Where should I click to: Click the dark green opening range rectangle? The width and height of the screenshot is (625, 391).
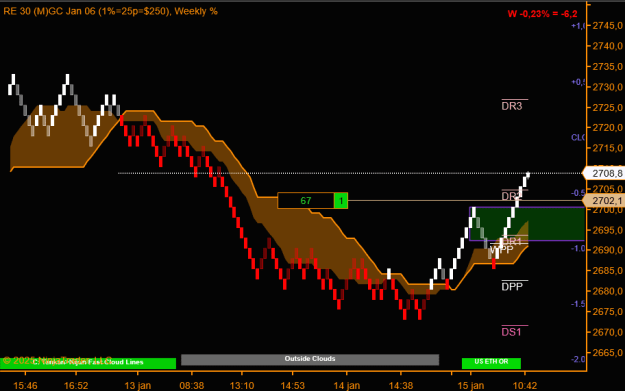coord(527,224)
